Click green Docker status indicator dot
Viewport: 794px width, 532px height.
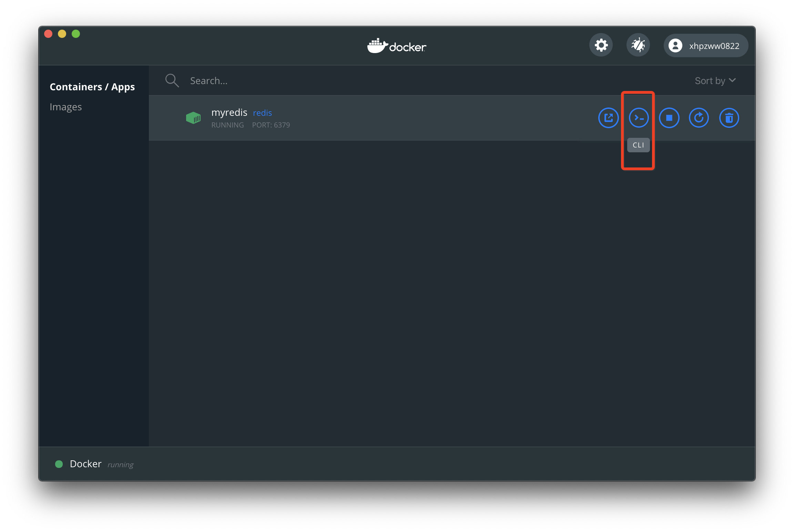[x=59, y=464]
